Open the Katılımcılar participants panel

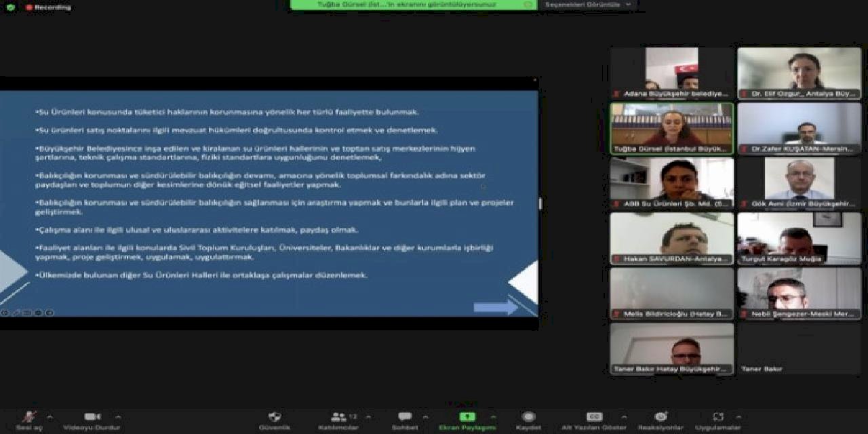click(338, 417)
